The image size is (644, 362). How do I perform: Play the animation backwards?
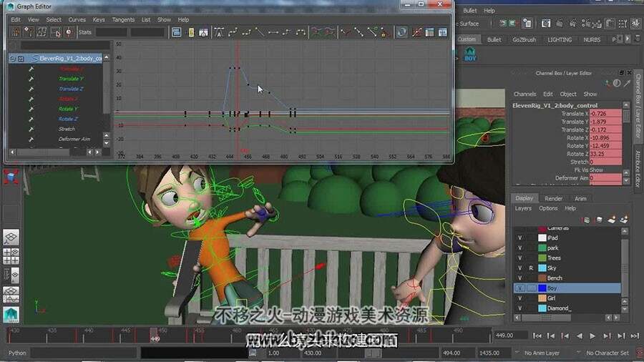pos(579,336)
